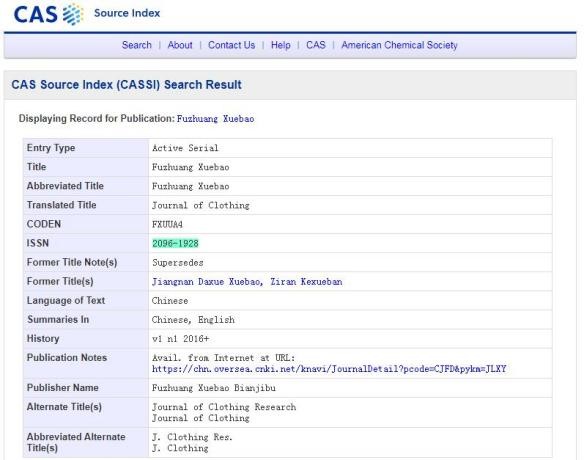The height and width of the screenshot is (460, 584).
Task: Open the CNKI journal detail URL
Action: [329, 369]
